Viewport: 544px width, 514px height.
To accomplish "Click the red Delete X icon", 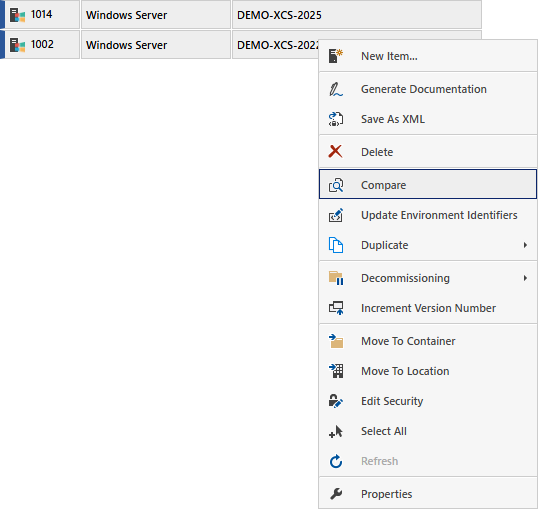I will [x=335, y=152].
